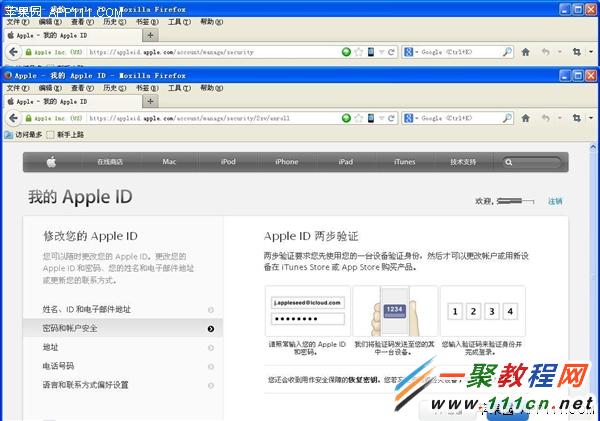Select 电话号码 sidebar item

pos(123,366)
